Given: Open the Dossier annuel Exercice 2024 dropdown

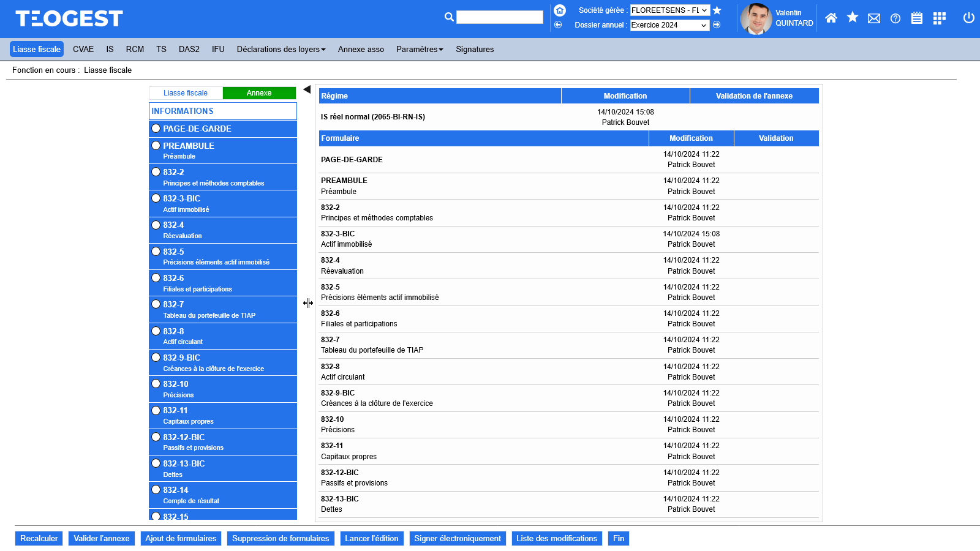Looking at the screenshot, I should (669, 25).
